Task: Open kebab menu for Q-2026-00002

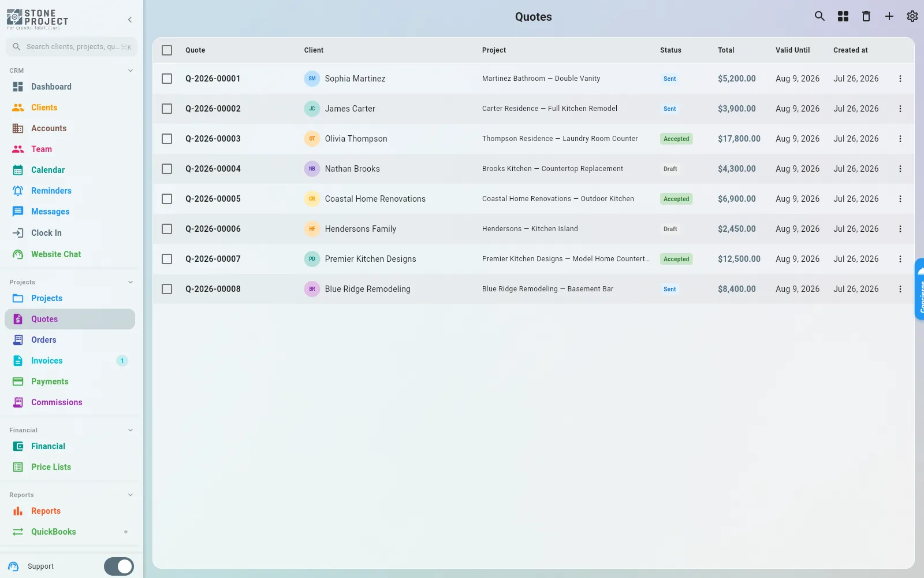Action: pyautogui.click(x=900, y=109)
